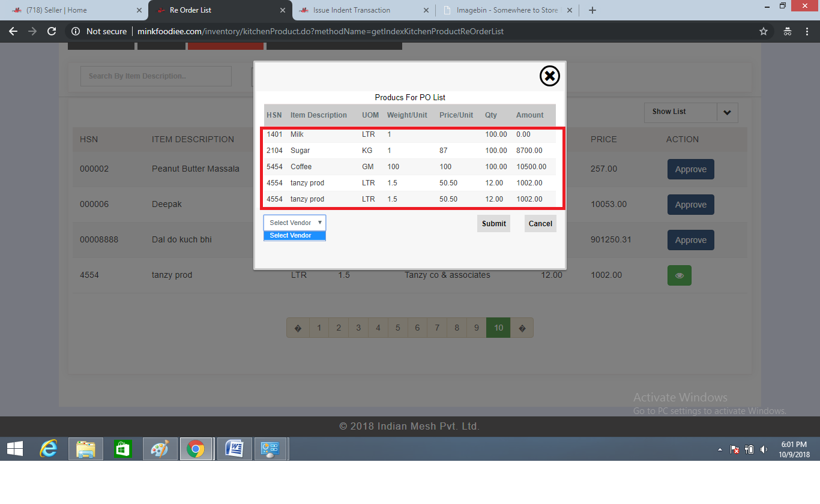Image resolution: width=820 pixels, height=504 pixels.
Task: Open Windows Start menu
Action: coord(15,449)
